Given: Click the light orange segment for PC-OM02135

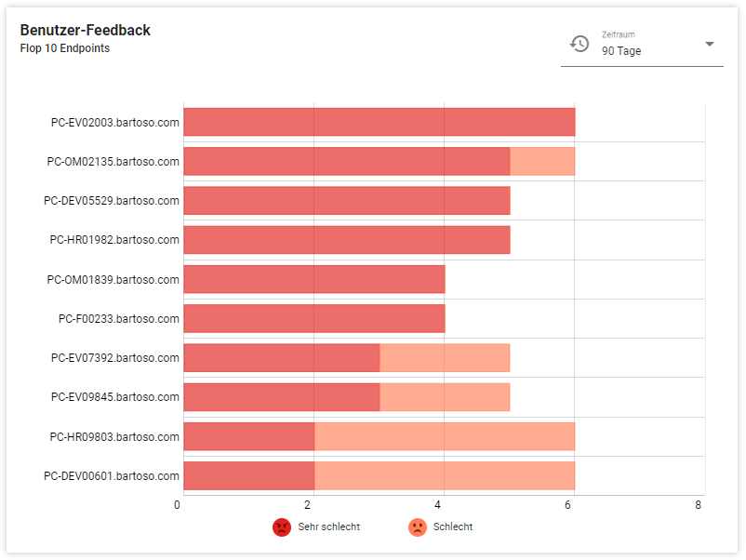Looking at the screenshot, I should 542,161.
